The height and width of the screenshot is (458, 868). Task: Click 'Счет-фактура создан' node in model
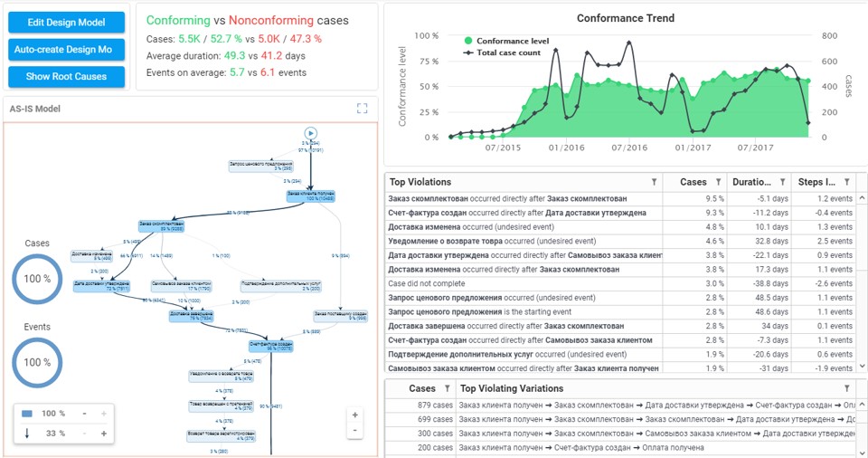(270, 346)
